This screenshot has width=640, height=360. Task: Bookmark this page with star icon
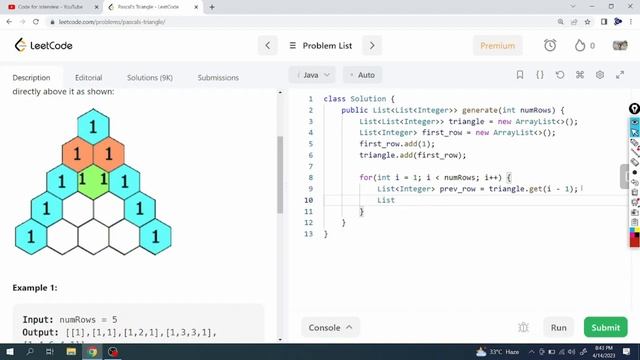[x=587, y=22]
